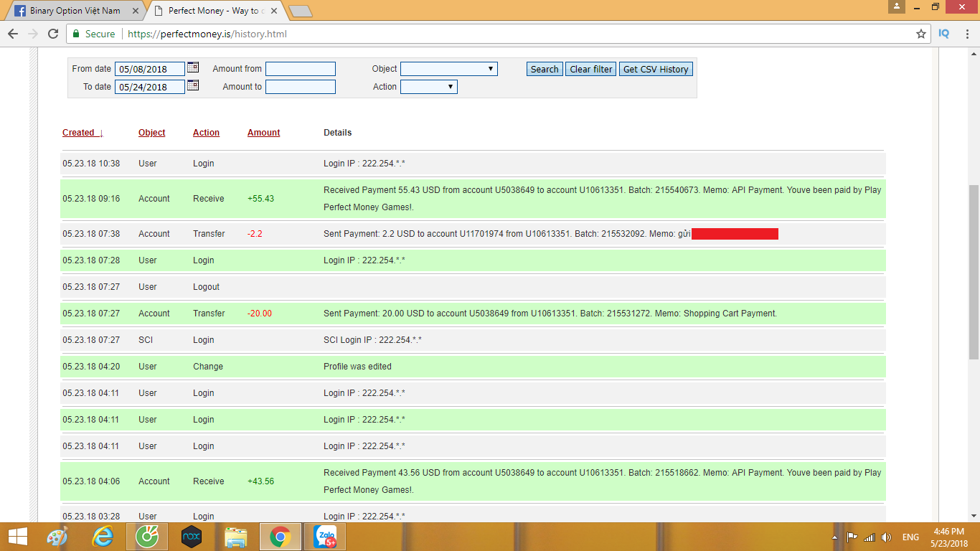
Task: Open the Windows Start menu
Action: 17,537
